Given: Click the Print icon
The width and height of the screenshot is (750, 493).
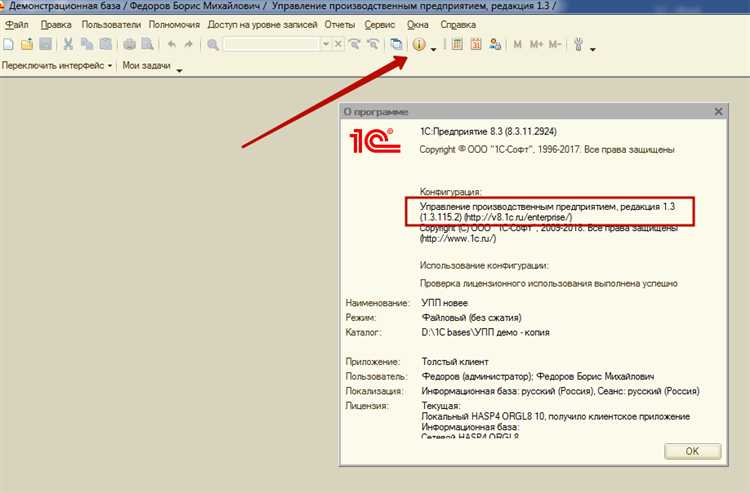Looking at the screenshot, I should 129,44.
